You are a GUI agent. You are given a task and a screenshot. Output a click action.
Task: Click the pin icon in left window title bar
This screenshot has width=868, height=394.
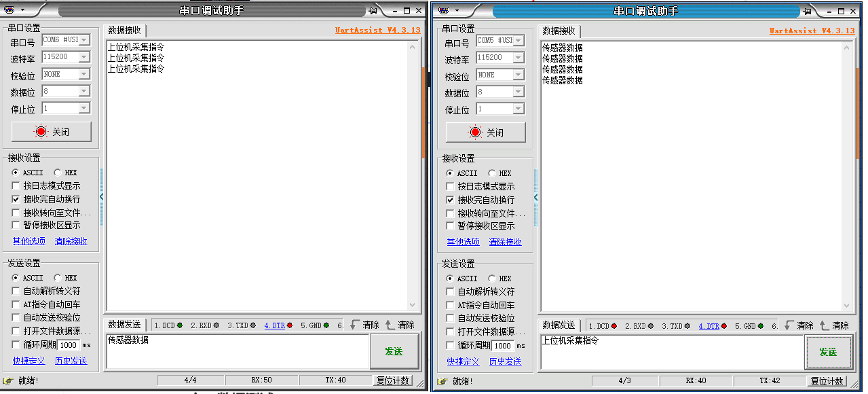click(373, 11)
